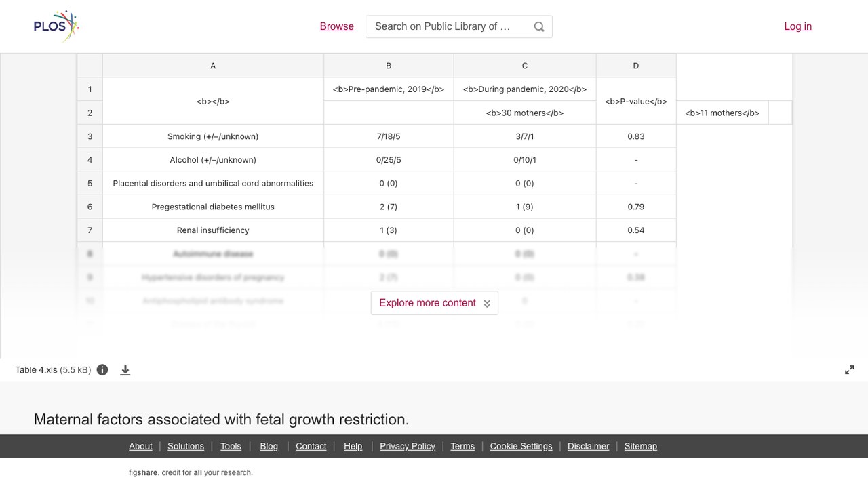Open the Browse link
The width and height of the screenshot is (868, 488).
[x=337, y=26]
